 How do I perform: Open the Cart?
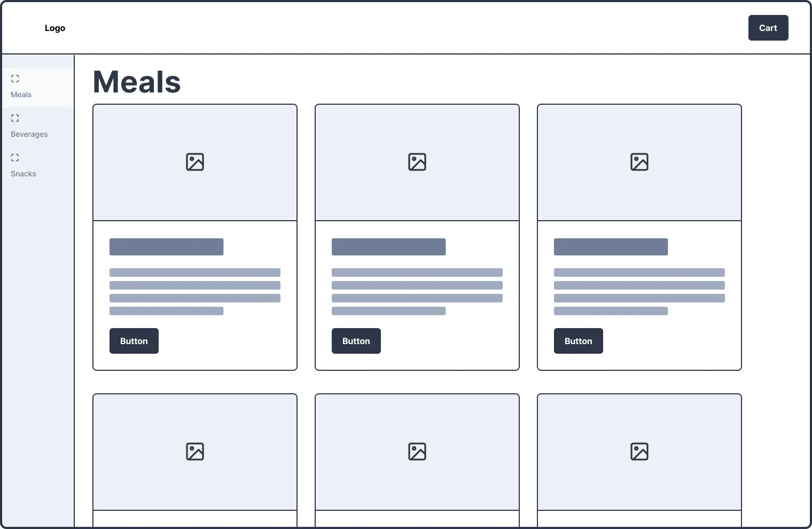768,28
